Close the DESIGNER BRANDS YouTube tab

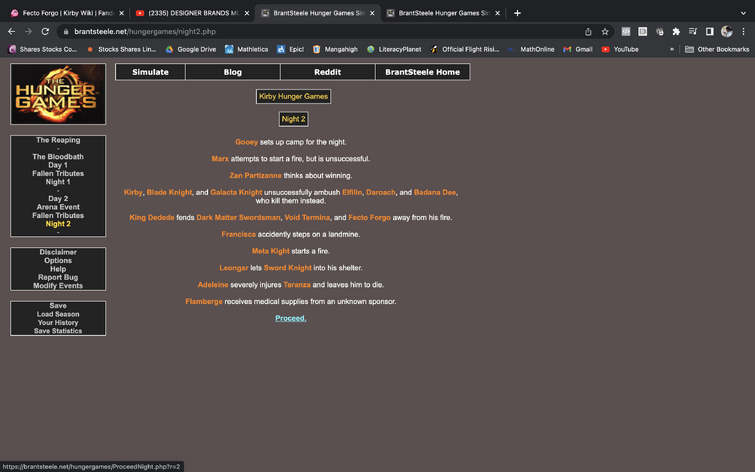(247, 13)
